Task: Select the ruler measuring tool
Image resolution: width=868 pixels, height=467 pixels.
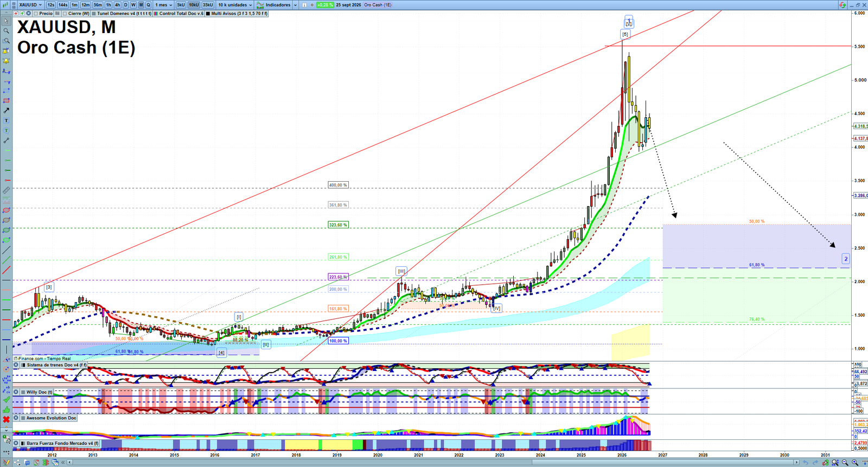Action: click(7, 190)
